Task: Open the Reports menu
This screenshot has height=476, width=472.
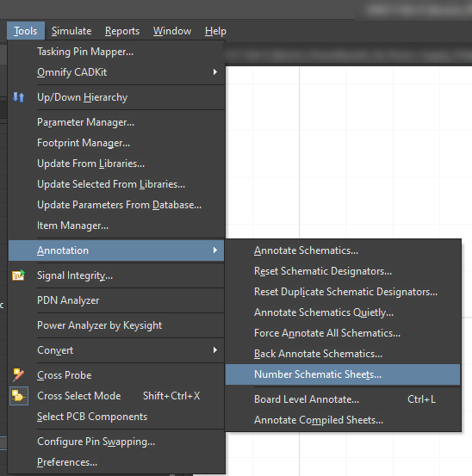Action: pyautogui.click(x=122, y=31)
